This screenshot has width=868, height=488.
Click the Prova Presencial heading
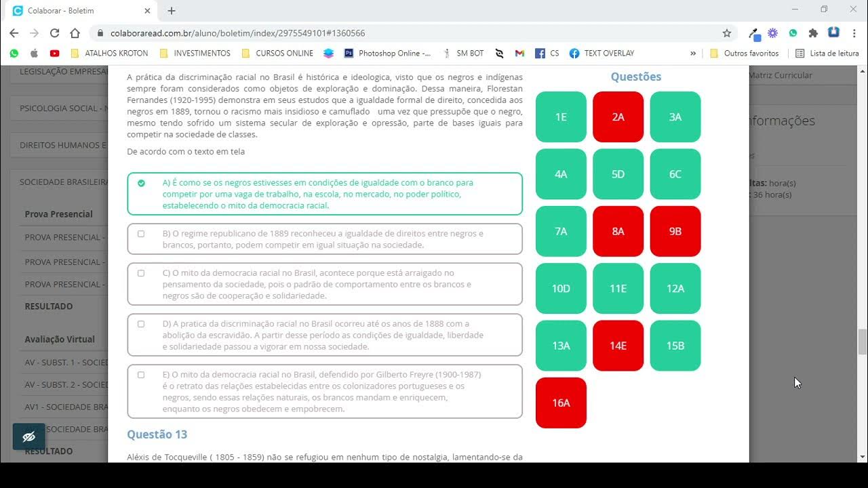(x=59, y=214)
